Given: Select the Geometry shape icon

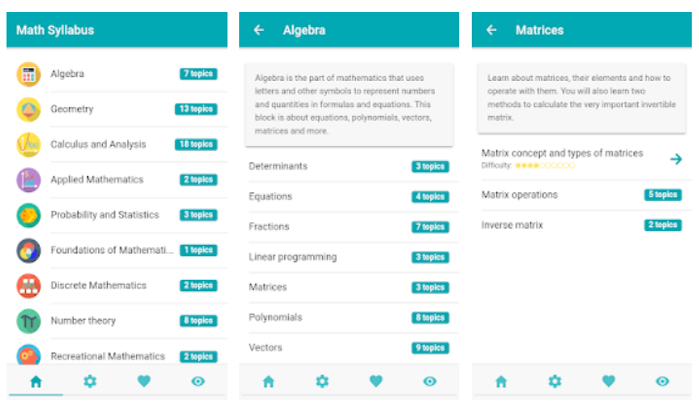Looking at the screenshot, I should point(29,109).
